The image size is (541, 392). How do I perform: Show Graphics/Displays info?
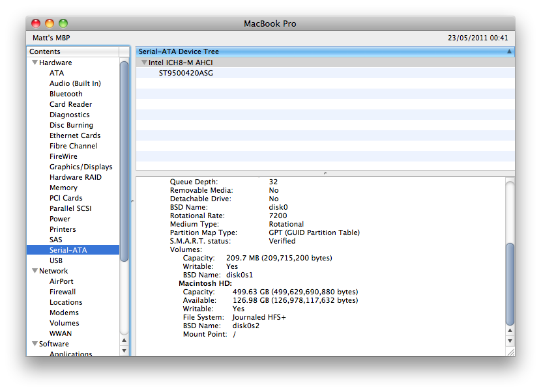[81, 167]
